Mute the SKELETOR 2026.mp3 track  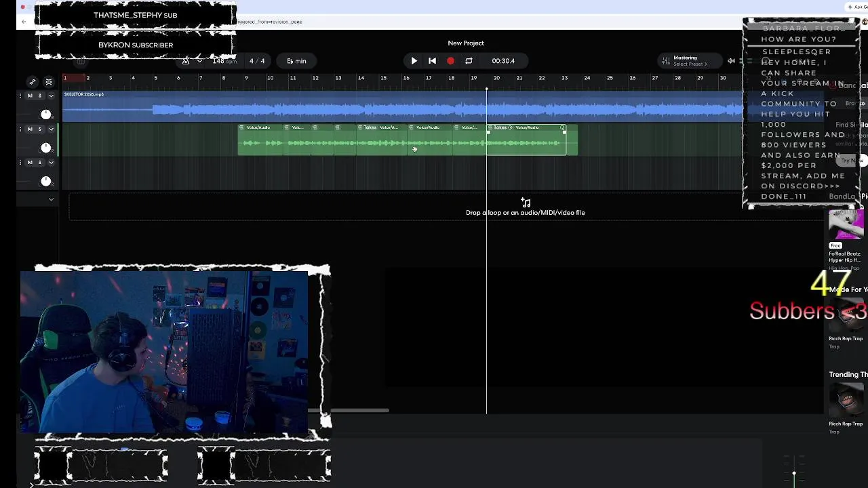pyautogui.click(x=30, y=96)
